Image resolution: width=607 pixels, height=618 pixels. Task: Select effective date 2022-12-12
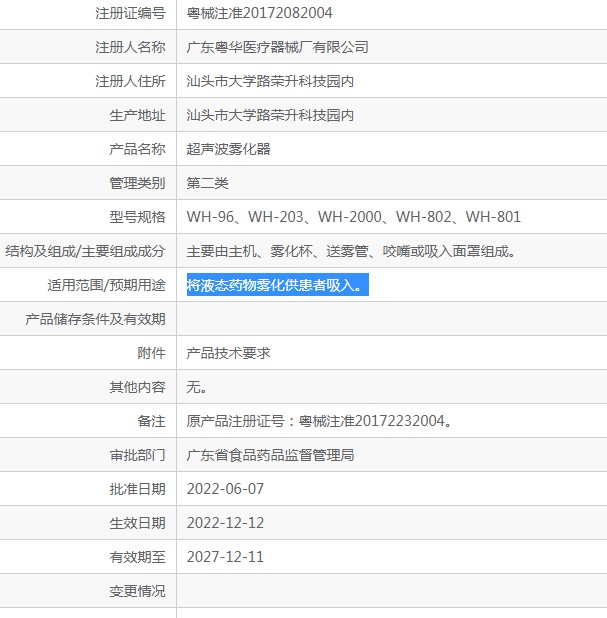pyautogui.click(x=225, y=523)
